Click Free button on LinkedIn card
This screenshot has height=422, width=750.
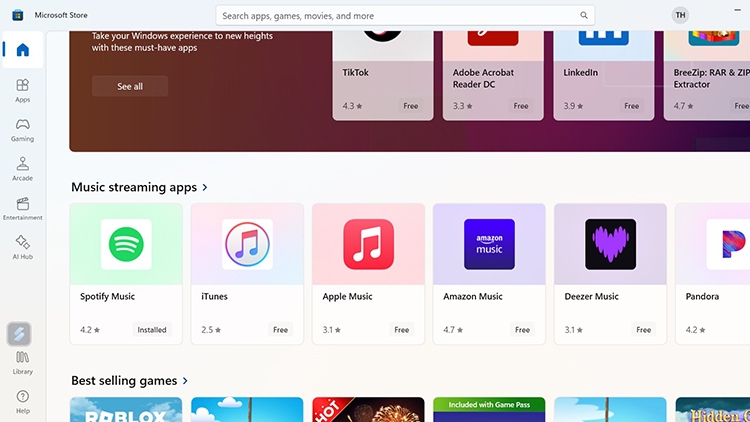coord(631,106)
